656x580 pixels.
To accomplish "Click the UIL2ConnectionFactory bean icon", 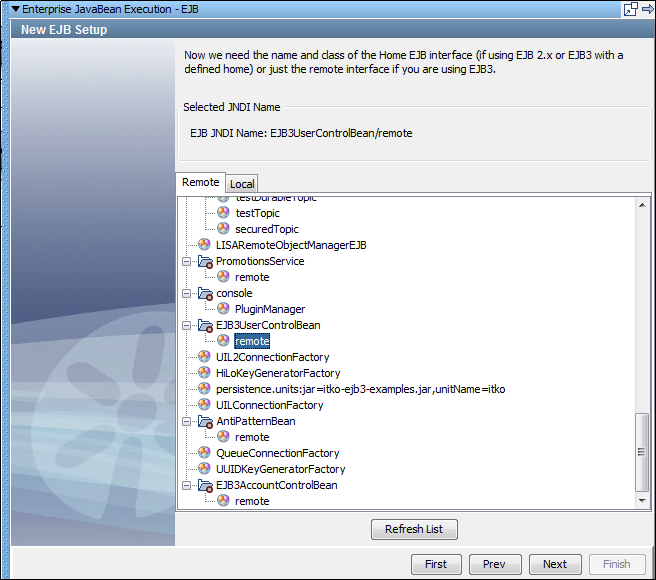I will click(204, 357).
